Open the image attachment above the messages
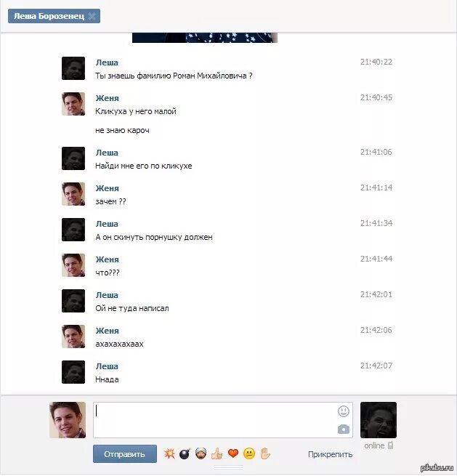 [205, 38]
